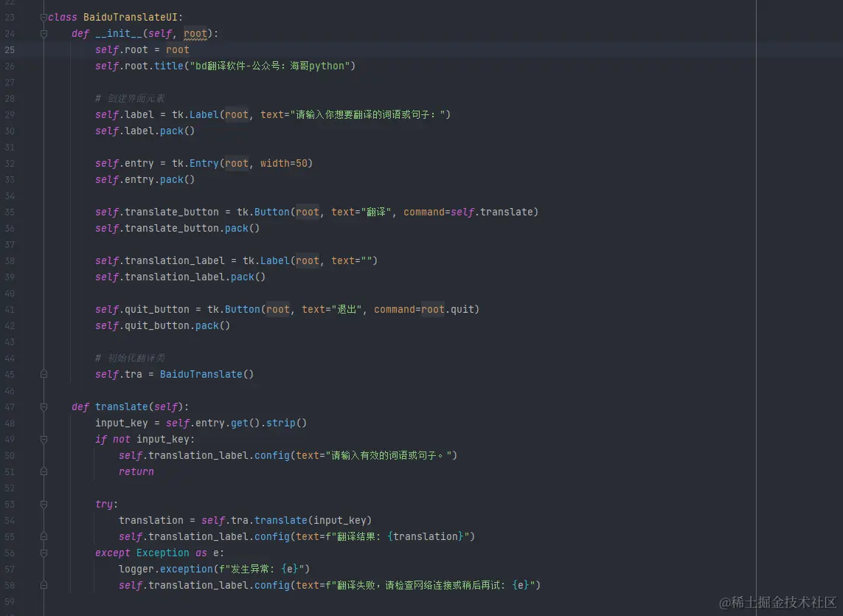This screenshot has width=843, height=616.
Task: Collapse the 'except Exception as e' fold marker
Action: point(44,553)
